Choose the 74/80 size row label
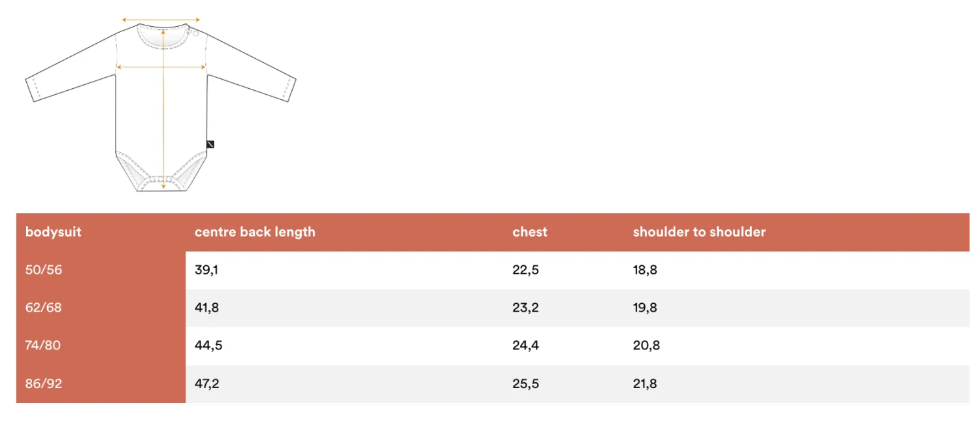 (43, 346)
